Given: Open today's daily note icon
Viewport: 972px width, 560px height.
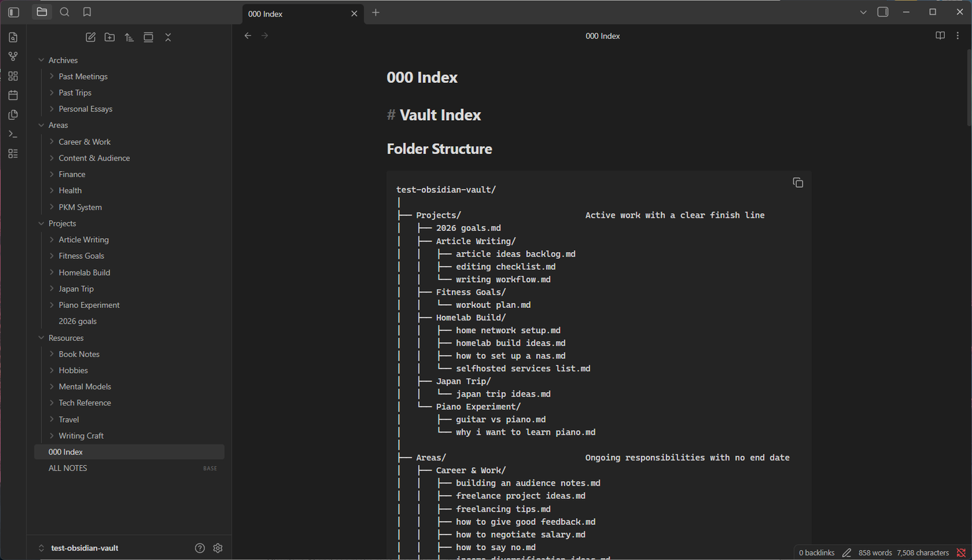Looking at the screenshot, I should click(x=13, y=96).
